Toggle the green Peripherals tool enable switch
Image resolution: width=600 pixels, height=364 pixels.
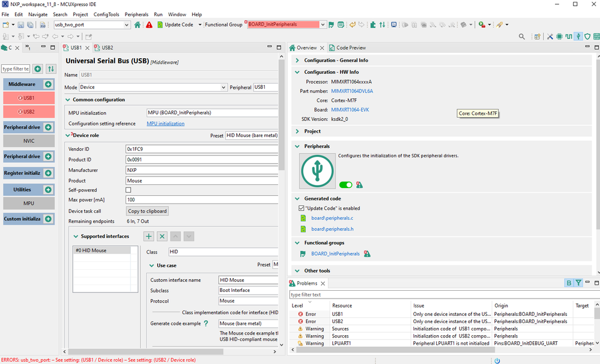click(x=345, y=185)
